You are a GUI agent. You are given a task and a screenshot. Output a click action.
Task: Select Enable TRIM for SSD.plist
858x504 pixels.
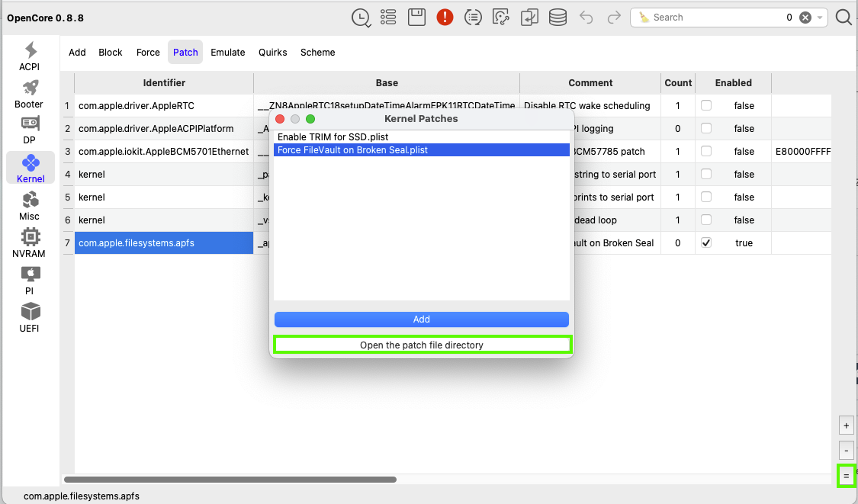421,136
